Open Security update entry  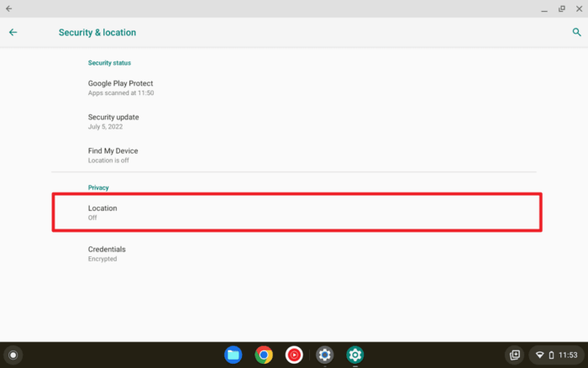(294, 122)
